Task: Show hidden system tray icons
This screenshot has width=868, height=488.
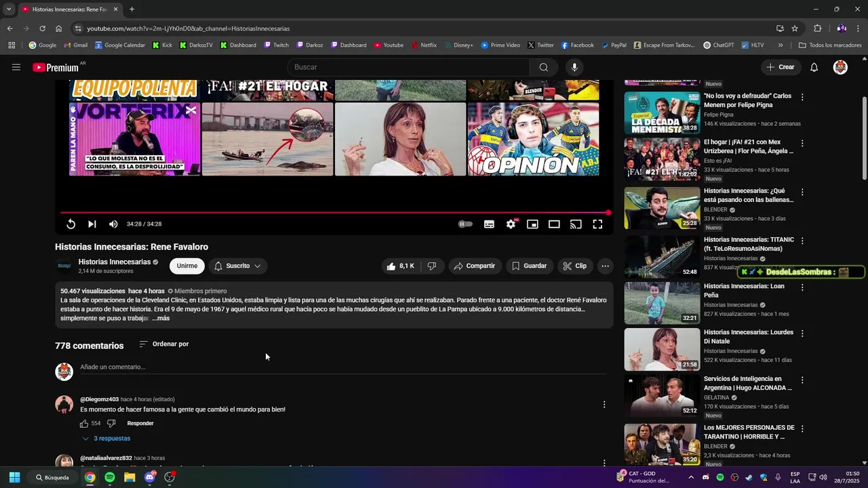Action: (690, 477)
